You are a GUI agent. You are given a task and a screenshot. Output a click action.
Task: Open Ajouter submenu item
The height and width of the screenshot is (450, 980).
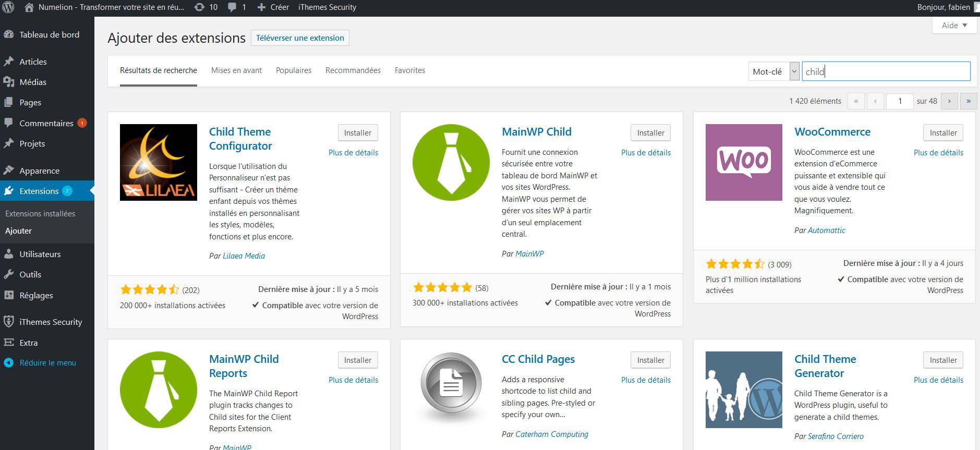pyautogui.click(x=18, y=230)
